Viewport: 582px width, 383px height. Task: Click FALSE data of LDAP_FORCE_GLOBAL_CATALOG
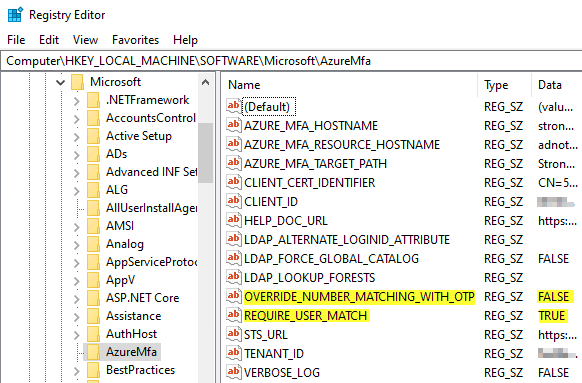(554, 259)
